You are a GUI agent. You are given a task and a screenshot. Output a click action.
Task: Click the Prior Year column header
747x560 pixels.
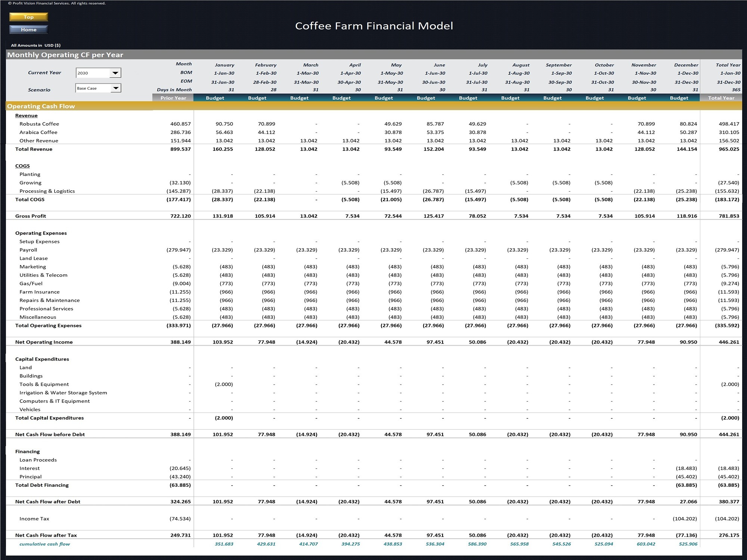[x=173, y=98]
